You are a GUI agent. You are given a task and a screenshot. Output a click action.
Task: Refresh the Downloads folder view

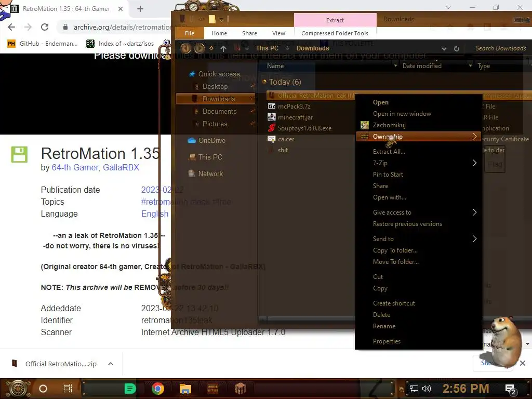(457, 48)
